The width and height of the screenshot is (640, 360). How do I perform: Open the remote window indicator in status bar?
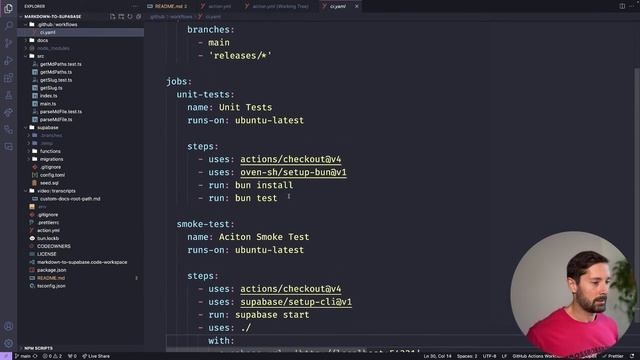[6, 356]
